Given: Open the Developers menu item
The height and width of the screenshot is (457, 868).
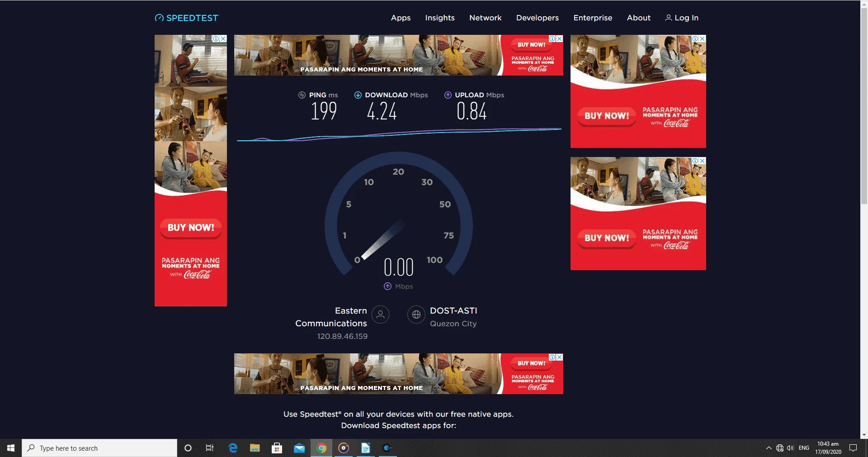Looking at the screenshot, I should (537, 18).
